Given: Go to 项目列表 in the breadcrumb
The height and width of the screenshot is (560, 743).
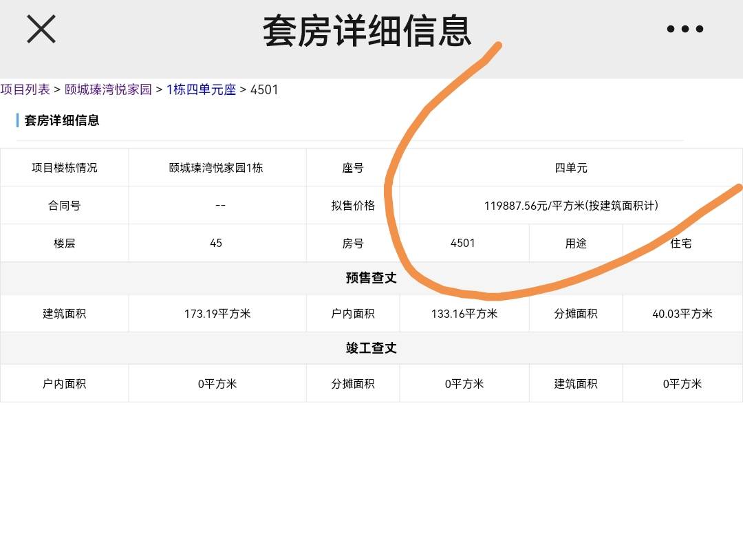Looking at the screenshot, I should pos(25,89).
